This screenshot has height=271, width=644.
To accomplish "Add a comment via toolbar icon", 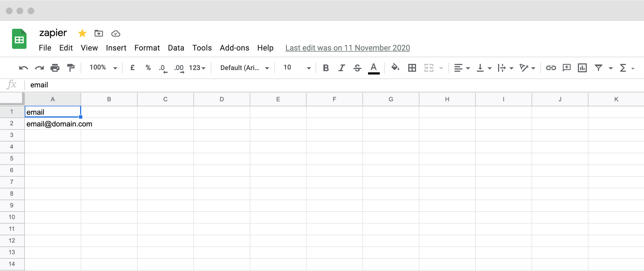I will pyautogui.click(x=567, y=68).
